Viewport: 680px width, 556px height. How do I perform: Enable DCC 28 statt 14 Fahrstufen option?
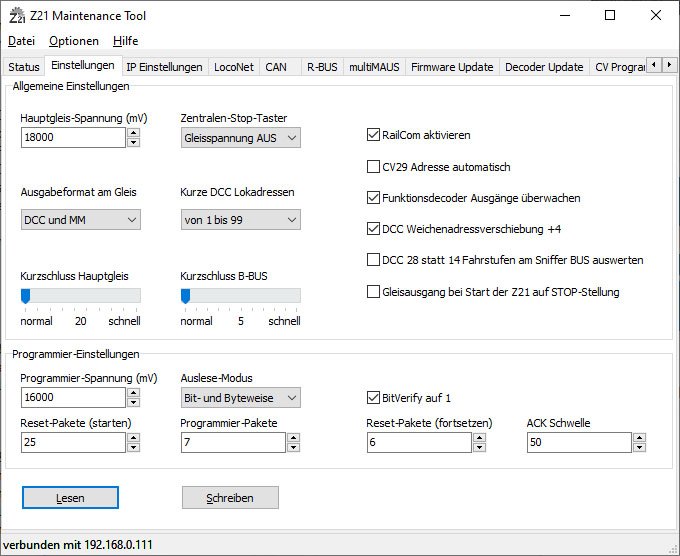point(373,260)
